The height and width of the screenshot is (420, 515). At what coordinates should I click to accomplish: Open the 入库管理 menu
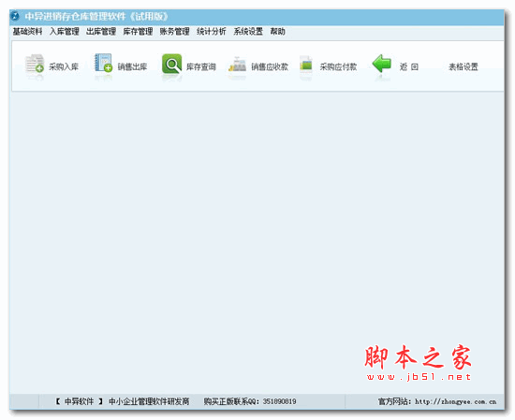pyautogui.click(x=65, y=32)
